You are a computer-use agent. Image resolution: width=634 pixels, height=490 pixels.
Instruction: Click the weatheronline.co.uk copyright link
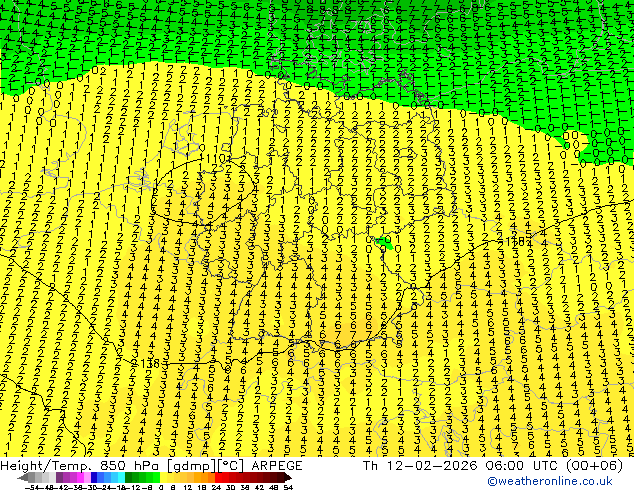coord(550,481)
